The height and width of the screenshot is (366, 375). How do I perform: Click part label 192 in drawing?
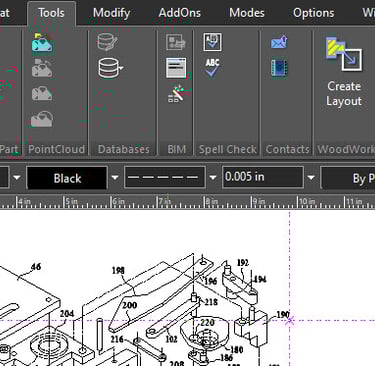pos(243,263)
